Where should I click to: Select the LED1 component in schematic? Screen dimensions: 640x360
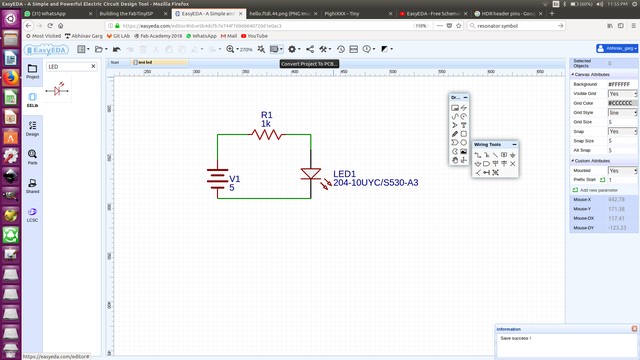click(x=311, y=173)
